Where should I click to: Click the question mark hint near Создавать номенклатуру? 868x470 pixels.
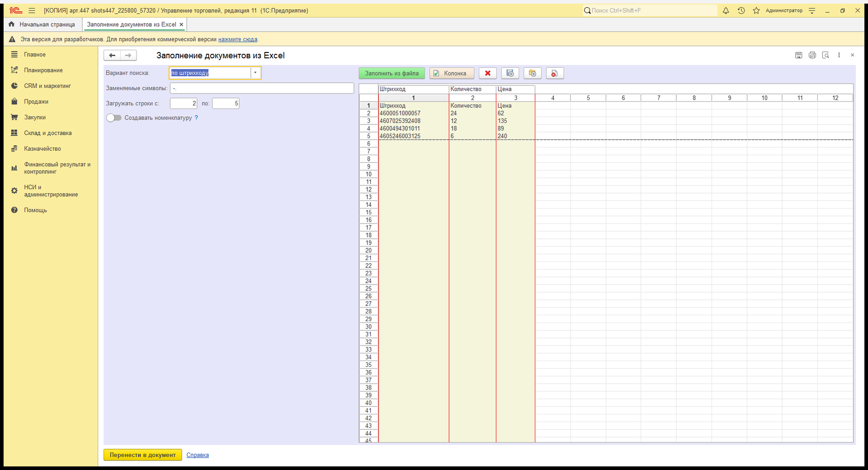point(196,118)
